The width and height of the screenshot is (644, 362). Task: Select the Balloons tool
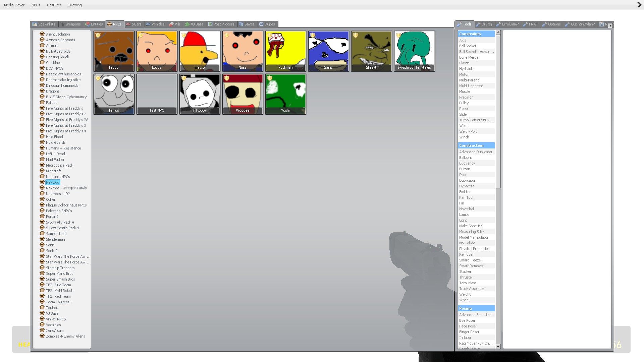click(x=476, y=158)
